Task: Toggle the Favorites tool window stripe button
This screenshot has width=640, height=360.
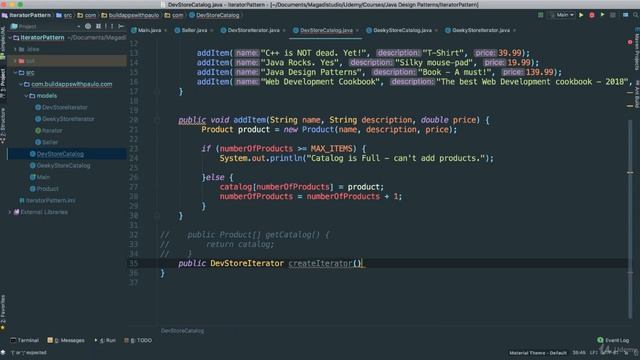Action: click(3, 312)
